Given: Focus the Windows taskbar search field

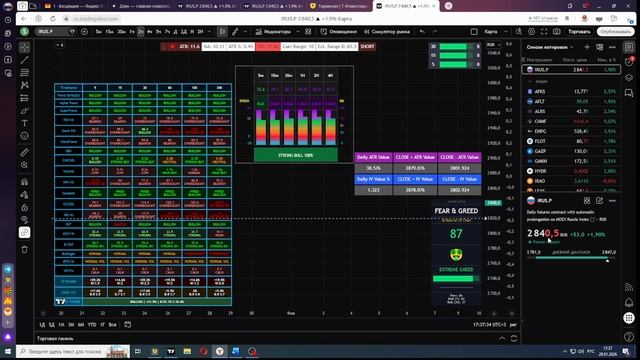Looking at the screenshot, I should pyautogui.click(x=73, y=351).
